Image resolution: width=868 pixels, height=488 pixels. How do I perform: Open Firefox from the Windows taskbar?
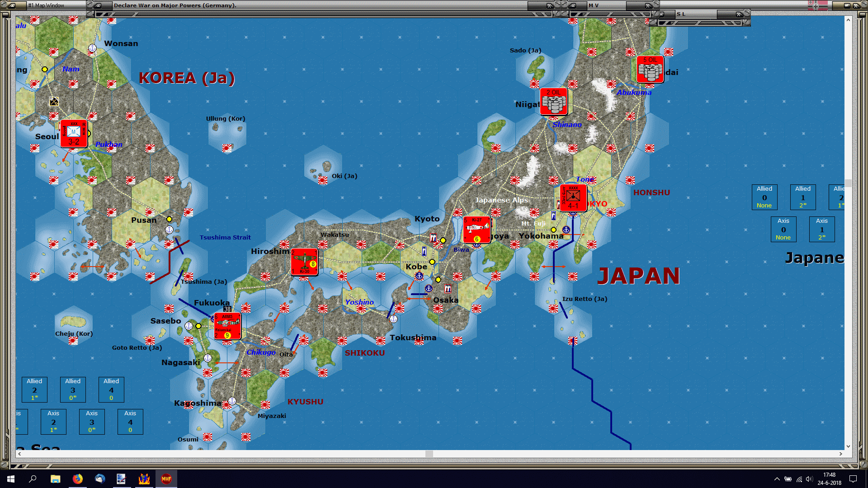[78, 479]
